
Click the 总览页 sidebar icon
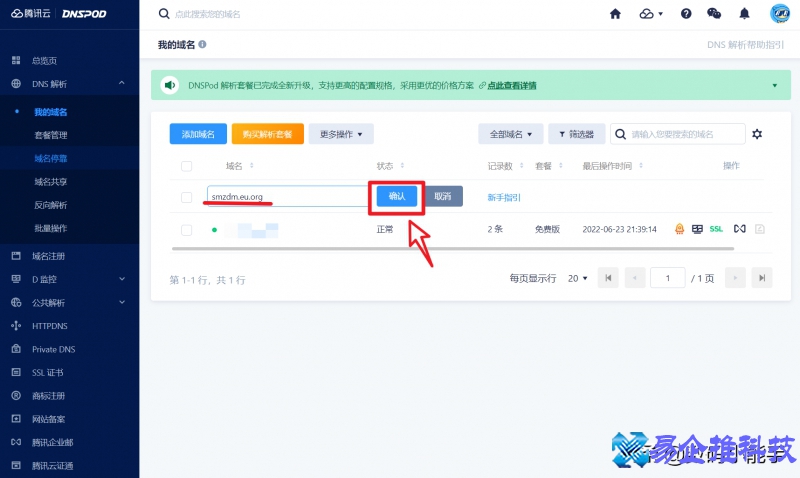pyautogui.click(x=16, y=61)
